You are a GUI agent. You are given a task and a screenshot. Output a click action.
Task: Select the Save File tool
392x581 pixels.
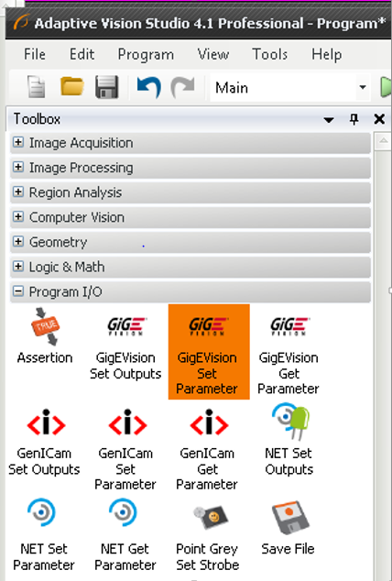pyautogui.click(x=288, y=529)
